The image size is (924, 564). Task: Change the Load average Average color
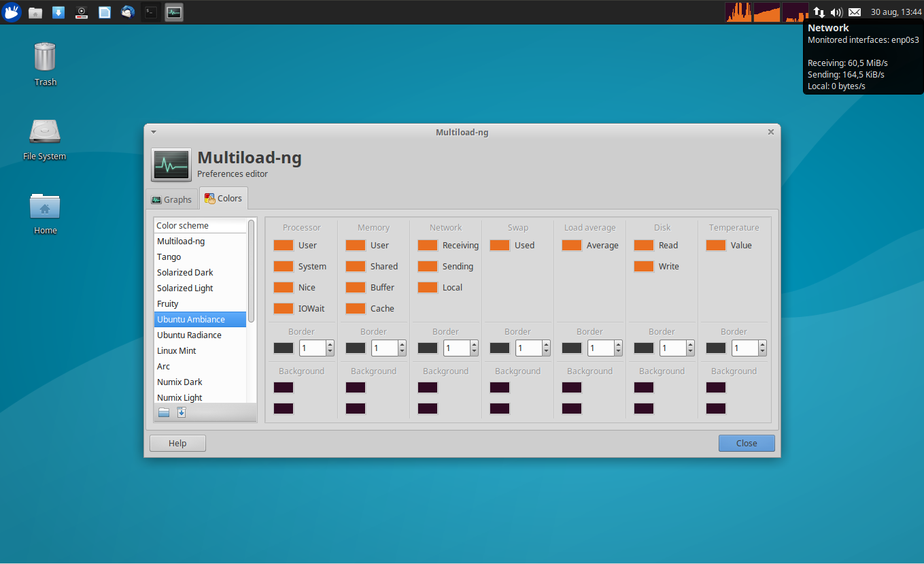pos(571,245)
